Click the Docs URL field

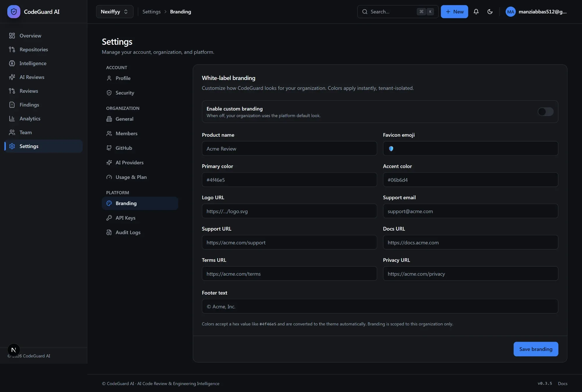click(x=471, y=242)
